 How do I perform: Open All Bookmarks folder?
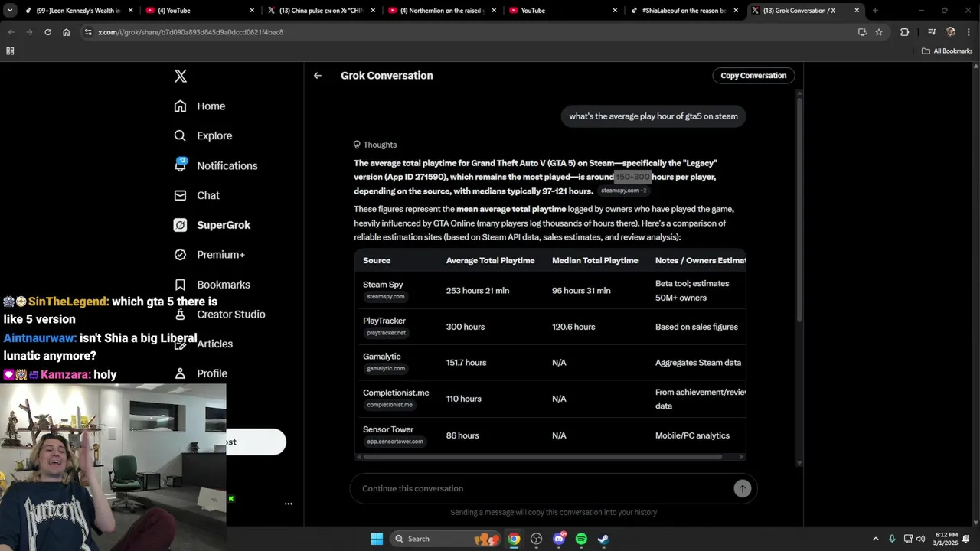tap(947, 51)
